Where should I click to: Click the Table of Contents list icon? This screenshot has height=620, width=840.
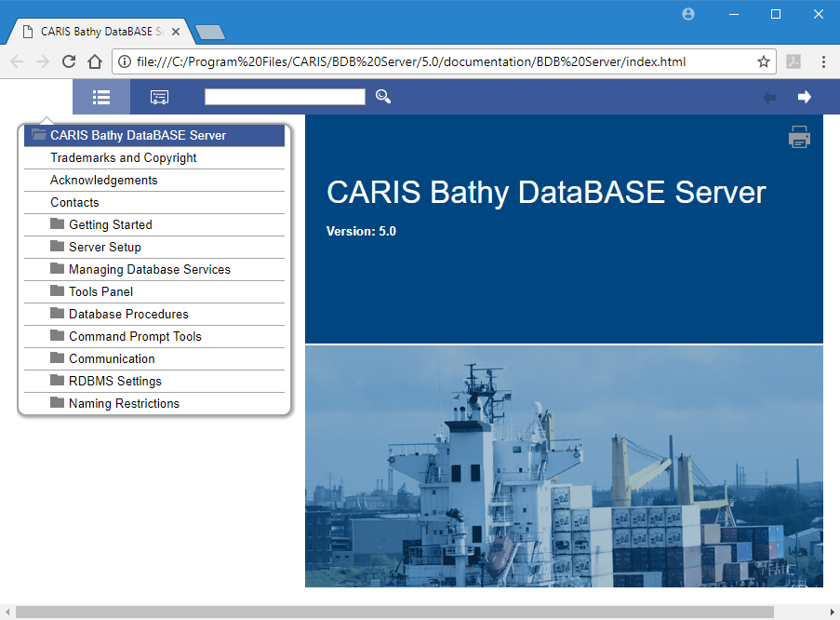click(101, 97)
